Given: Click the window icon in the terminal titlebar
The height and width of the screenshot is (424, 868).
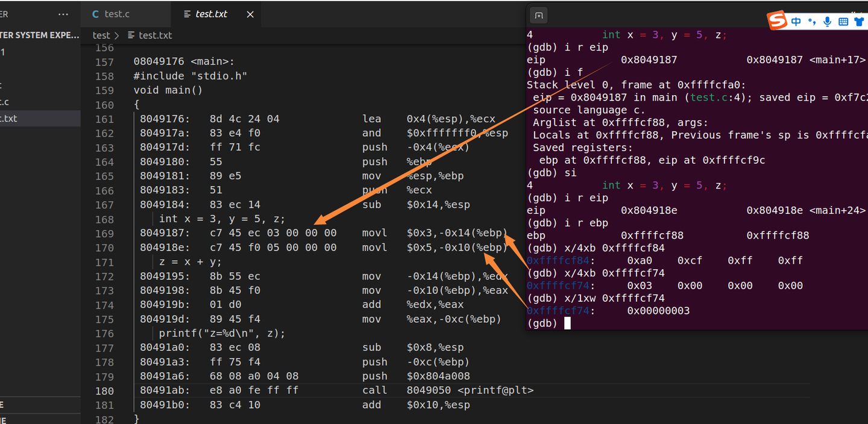Looking at the screenshot, I should tap(538, 15).
